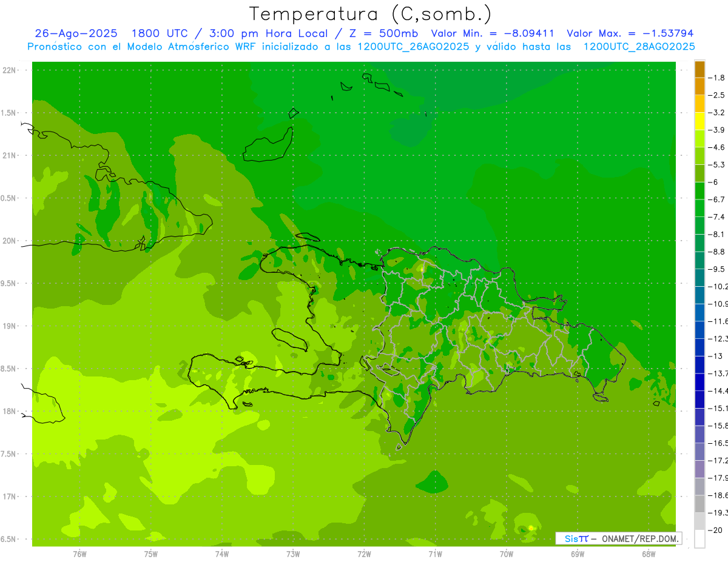Screen dimensions: 728x562
Task: Click the "0.5N" latitude label
Action: click(9, 198)
